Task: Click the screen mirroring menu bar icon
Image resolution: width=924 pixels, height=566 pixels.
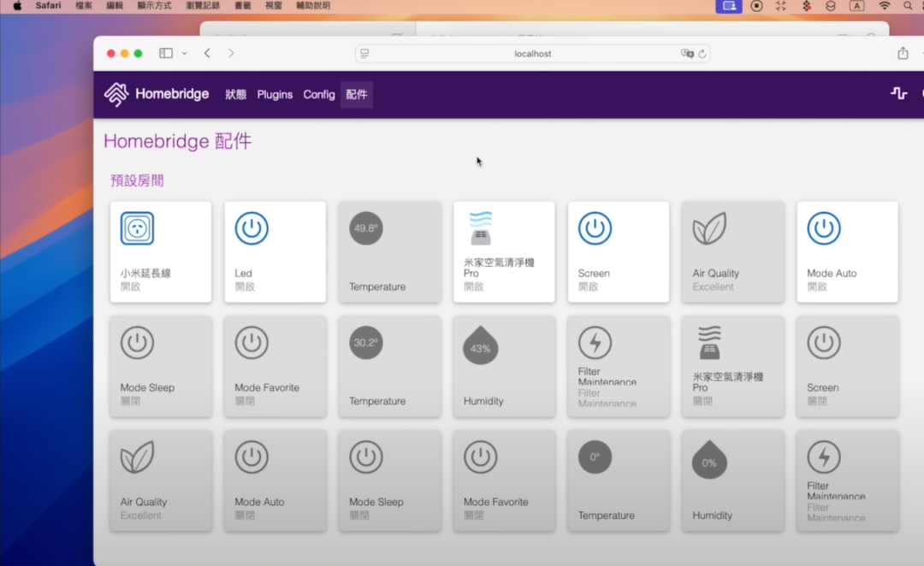Action: pos(729,6)
